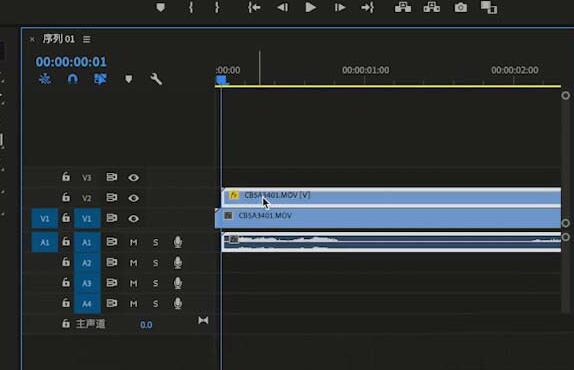Solo track A1
This screenshot has width=574, height=370.
[156, 242]
